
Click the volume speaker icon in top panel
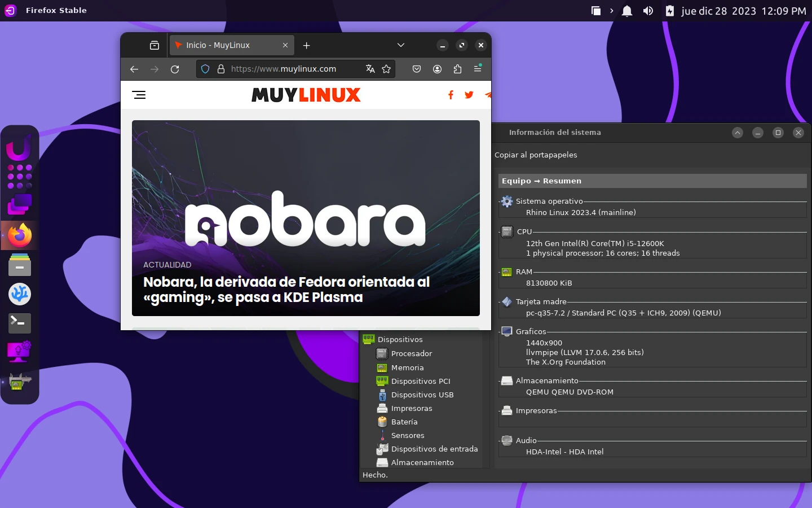[x=648, y=11]
